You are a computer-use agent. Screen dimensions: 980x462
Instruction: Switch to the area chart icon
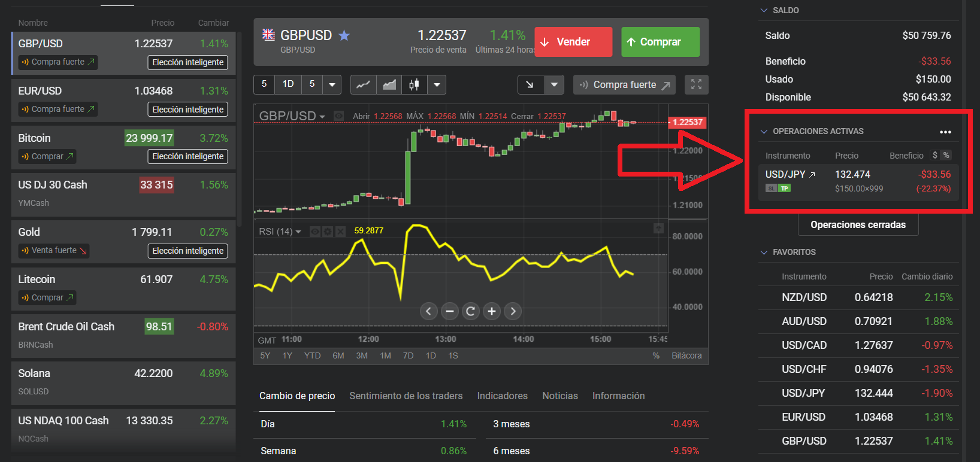tap(389, 85)
